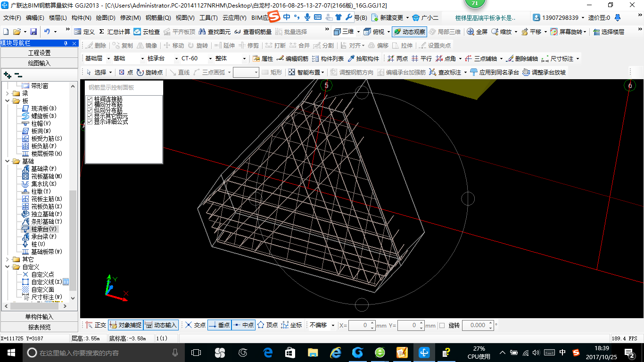Viewport: 644px width, 362px height.
Task: Toggle 垂点 perpendicular snap
Action: point(219,325)
